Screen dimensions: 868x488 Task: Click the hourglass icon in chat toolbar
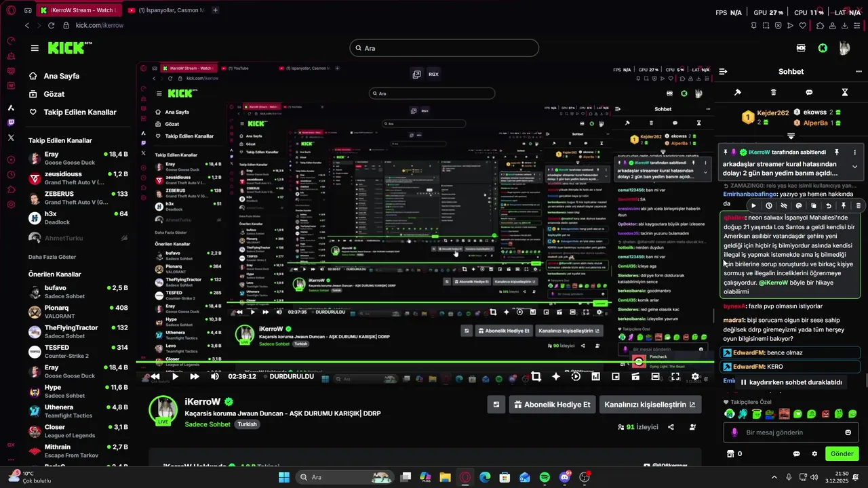pos(845,92)
